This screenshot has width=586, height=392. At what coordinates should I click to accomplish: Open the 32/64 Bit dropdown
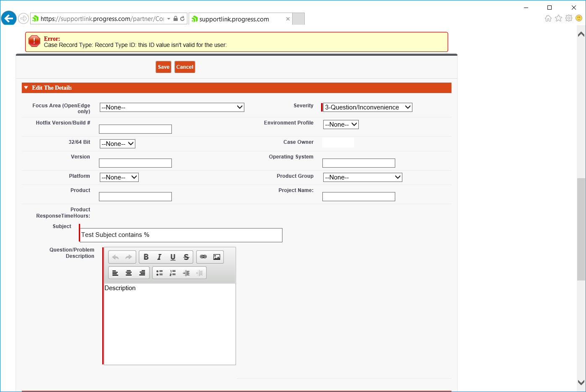click(117, 144)
